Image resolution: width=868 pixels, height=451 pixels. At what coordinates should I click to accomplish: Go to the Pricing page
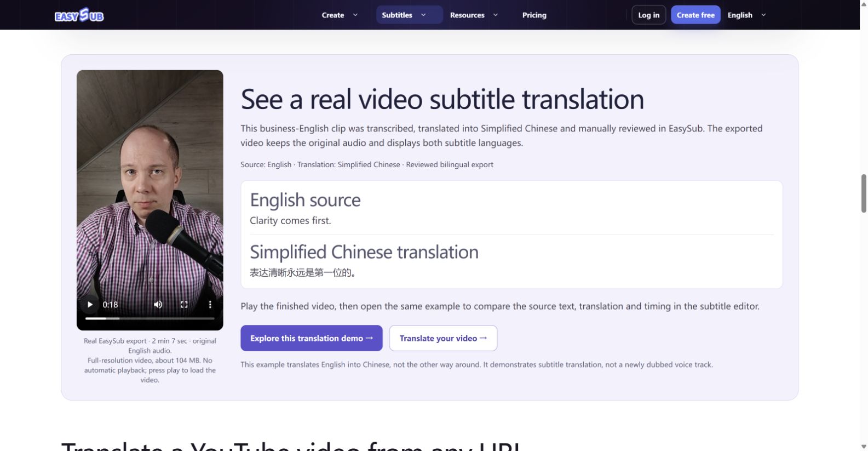coord(534,15)
